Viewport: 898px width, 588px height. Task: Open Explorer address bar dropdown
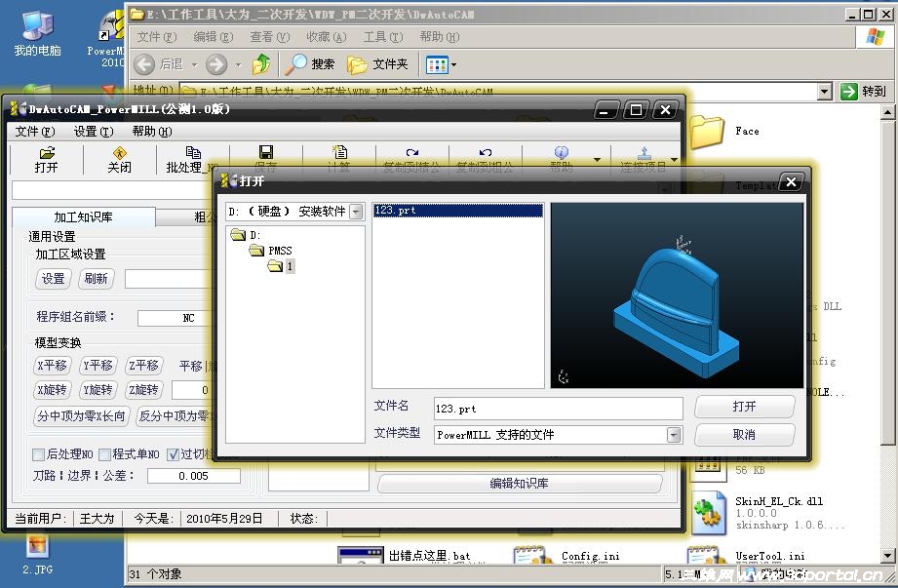pos(825,91)
